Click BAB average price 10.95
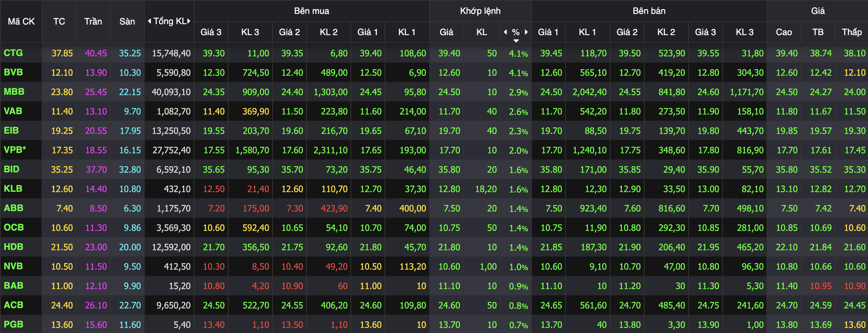The width and height of the screenshot is (868, 333). click(x=821, y=286)
